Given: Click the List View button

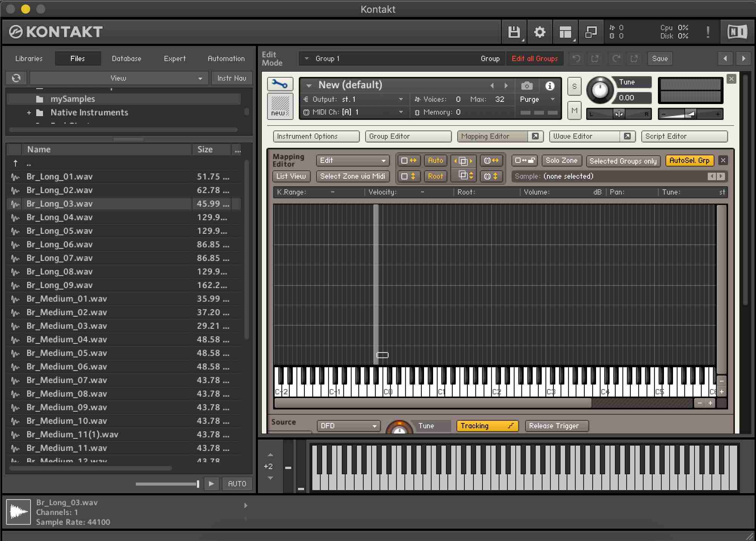Looking at the screenshot, I should [x=291, y=176].
